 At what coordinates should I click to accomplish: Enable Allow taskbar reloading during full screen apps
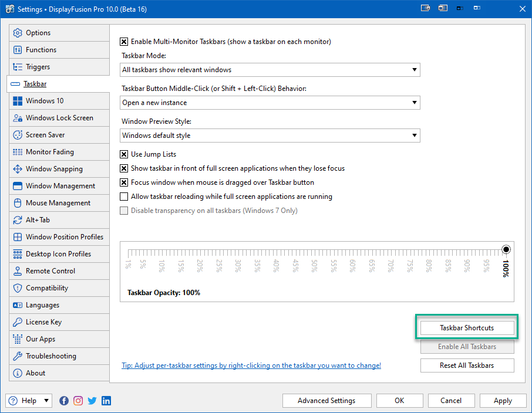point(124,197)
